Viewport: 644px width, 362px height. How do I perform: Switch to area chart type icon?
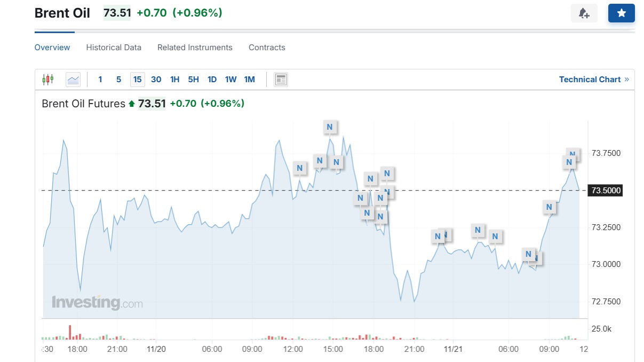tap(73, 80)
